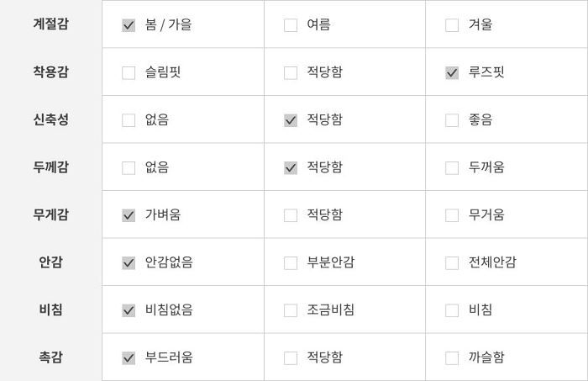The width and height of the screenshot is (588, 381).
Task: Tick 없음 in the 신축성 row
Action: [129, 120]
